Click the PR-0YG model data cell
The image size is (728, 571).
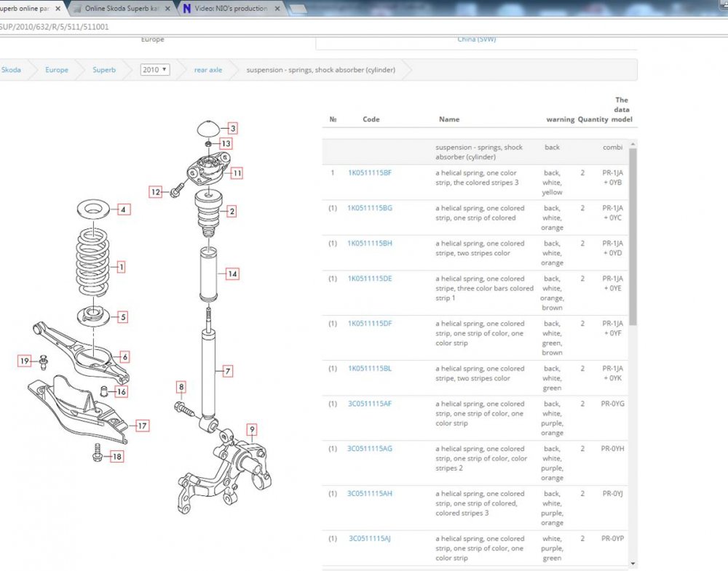612,404
